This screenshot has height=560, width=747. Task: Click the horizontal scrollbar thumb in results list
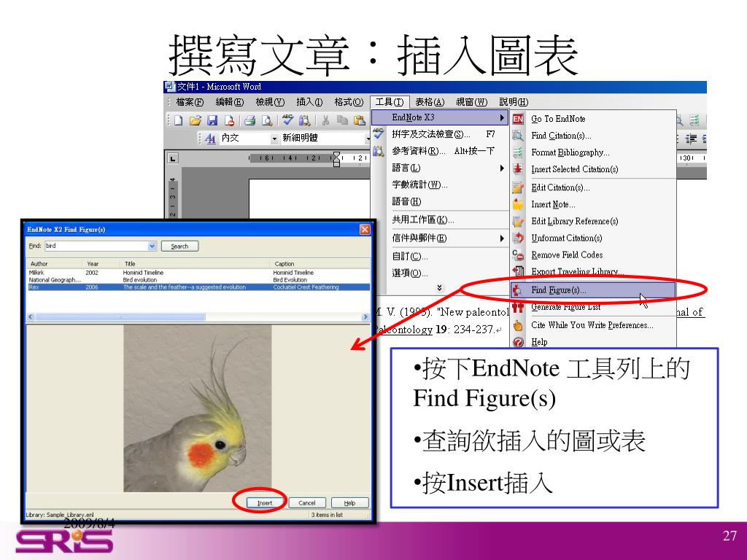click(x=120, y=317)
